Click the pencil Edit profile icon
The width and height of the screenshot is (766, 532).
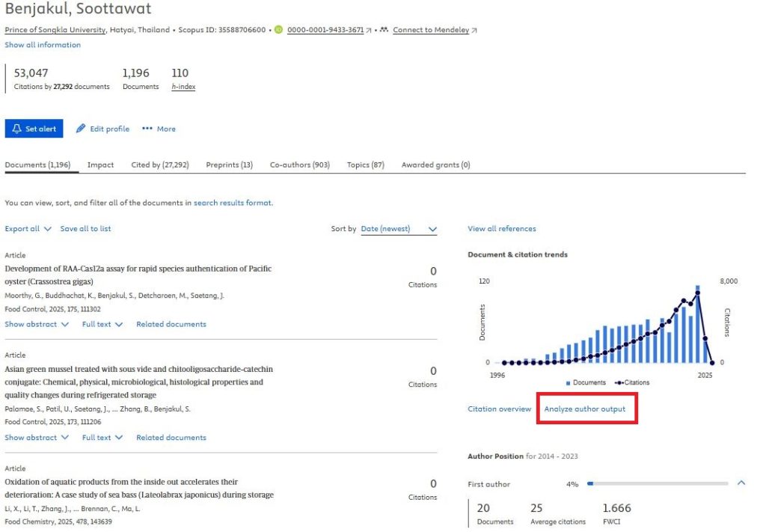coord(81,129)
